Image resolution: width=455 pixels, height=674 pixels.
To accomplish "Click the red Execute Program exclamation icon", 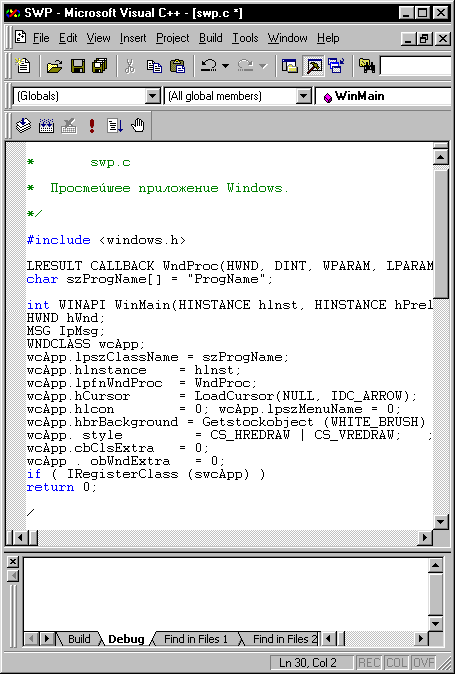I will (92, 126).
